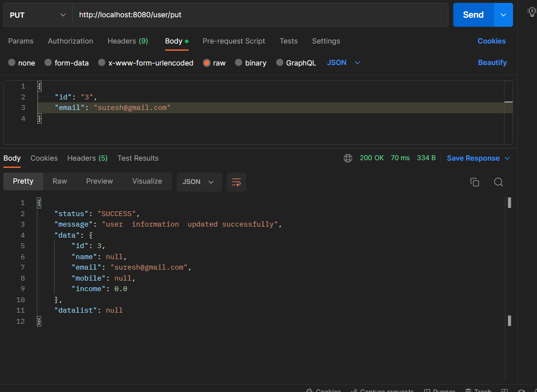Open response search with the magnifier icon

(498, 182)
